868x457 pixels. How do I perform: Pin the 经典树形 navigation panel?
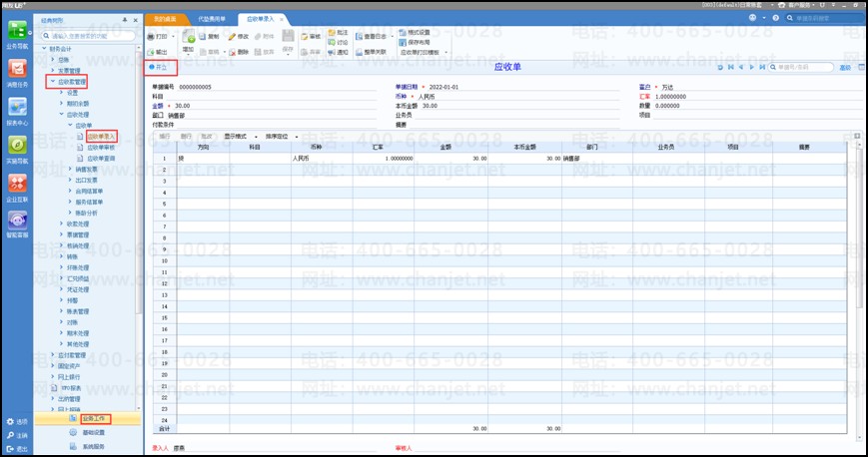(122, 19)
